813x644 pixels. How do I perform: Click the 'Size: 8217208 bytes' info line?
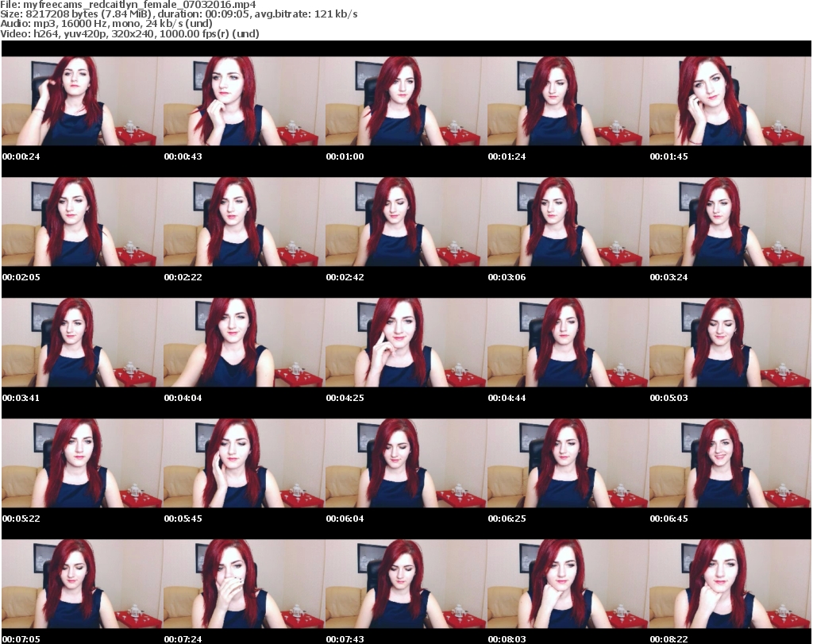click(x=179, y=14)
